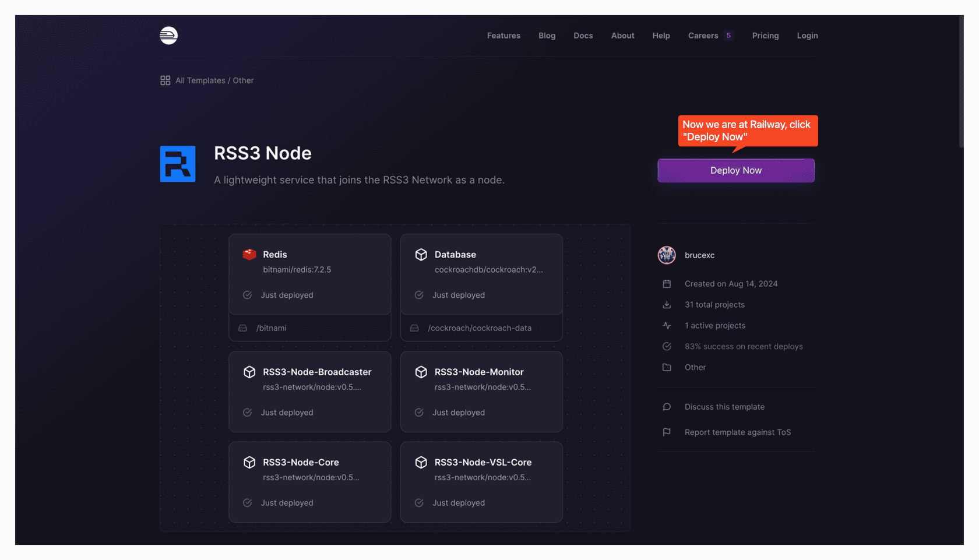Click the bitnami/redis:7.2.5 image text

click(x=297, y=270)
